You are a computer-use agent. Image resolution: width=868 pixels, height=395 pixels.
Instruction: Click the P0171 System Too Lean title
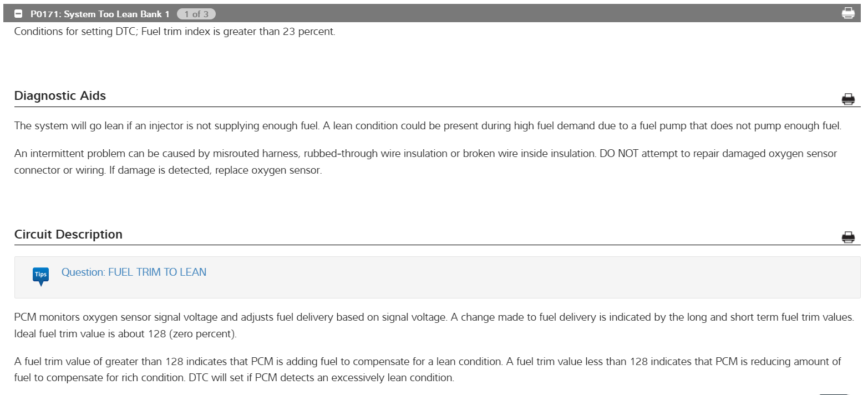(100, 14)
